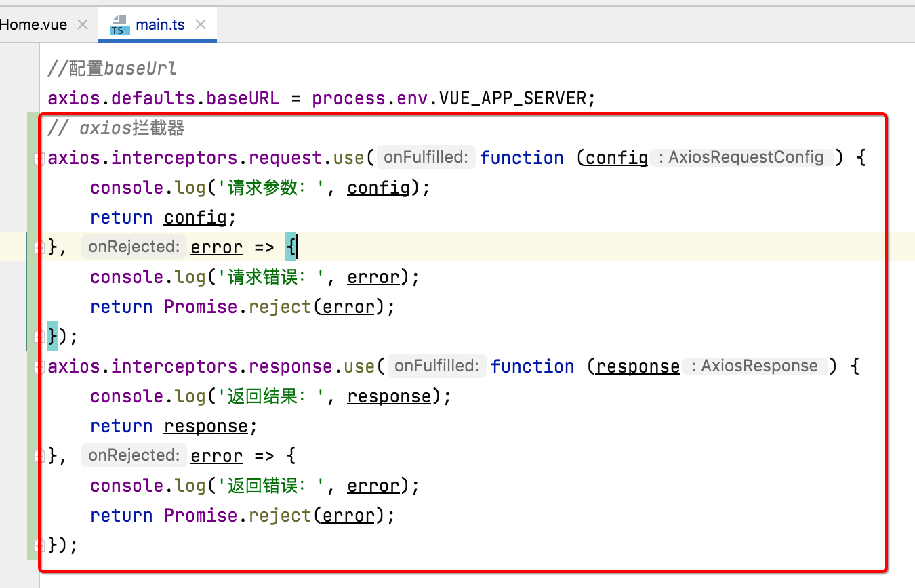This screenshot has height=588, width=915.
Task: Click baseURL in axios.defaults line
Action: (243, 98)
